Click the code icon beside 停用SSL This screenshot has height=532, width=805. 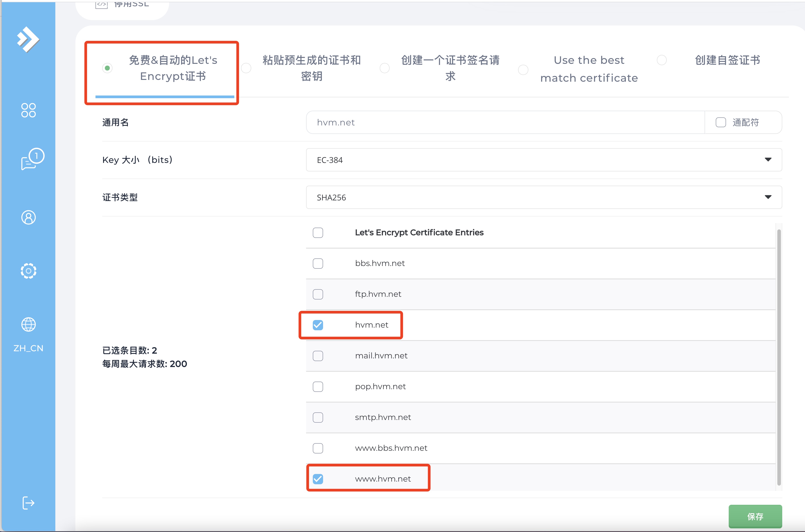pos(102,4)
